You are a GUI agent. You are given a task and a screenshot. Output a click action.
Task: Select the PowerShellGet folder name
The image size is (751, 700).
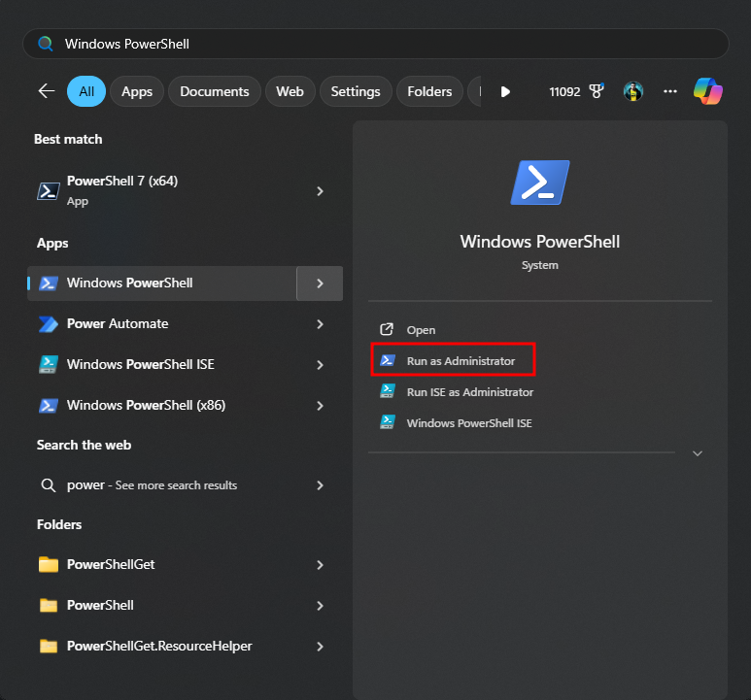tap(111, 565)
